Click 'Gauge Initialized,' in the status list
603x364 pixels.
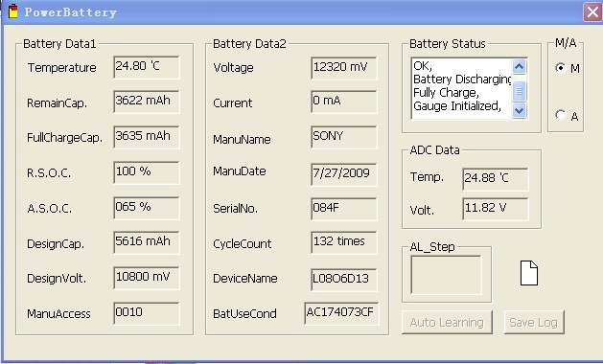pos(457,105)
